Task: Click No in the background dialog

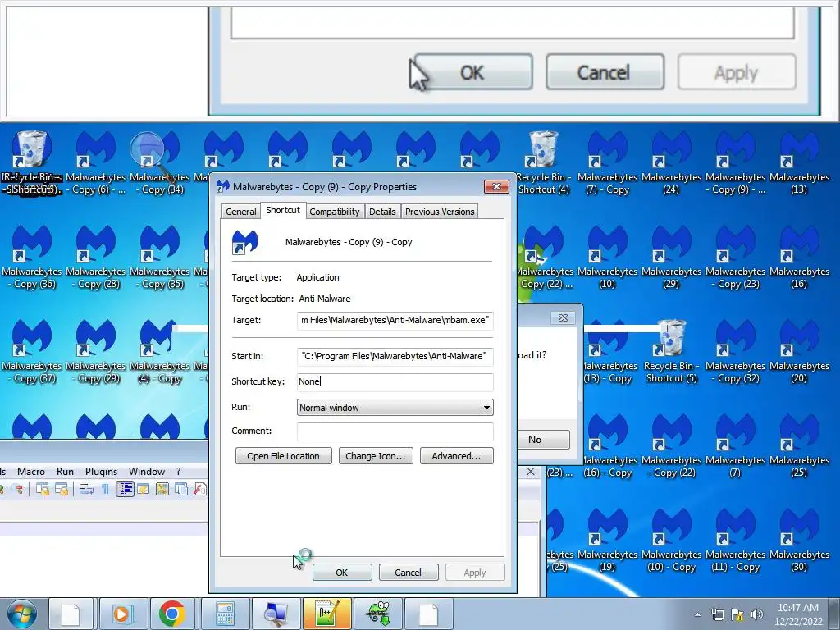Action: coord(541,440)
